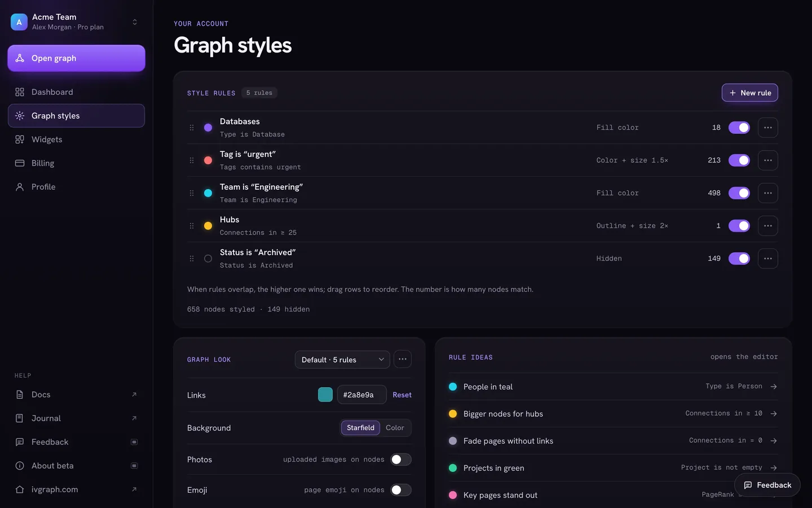Disable the Databases rule toggle

[739, 128]
